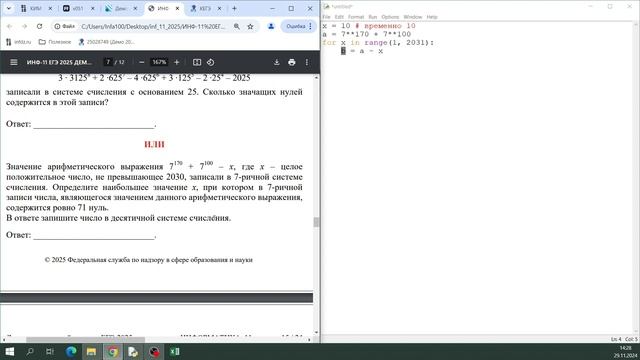The height and width of the screenshot is (360, 640).
Task: Switch to the third Chrome tab
Action: pos(121,8)
